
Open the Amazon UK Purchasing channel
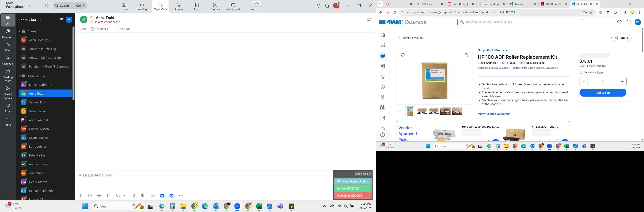click(x=45, y=58)
